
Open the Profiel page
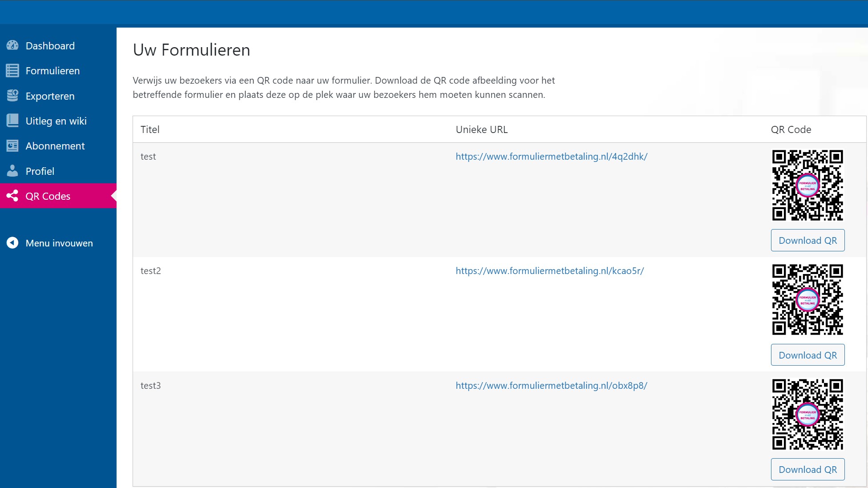58,171
